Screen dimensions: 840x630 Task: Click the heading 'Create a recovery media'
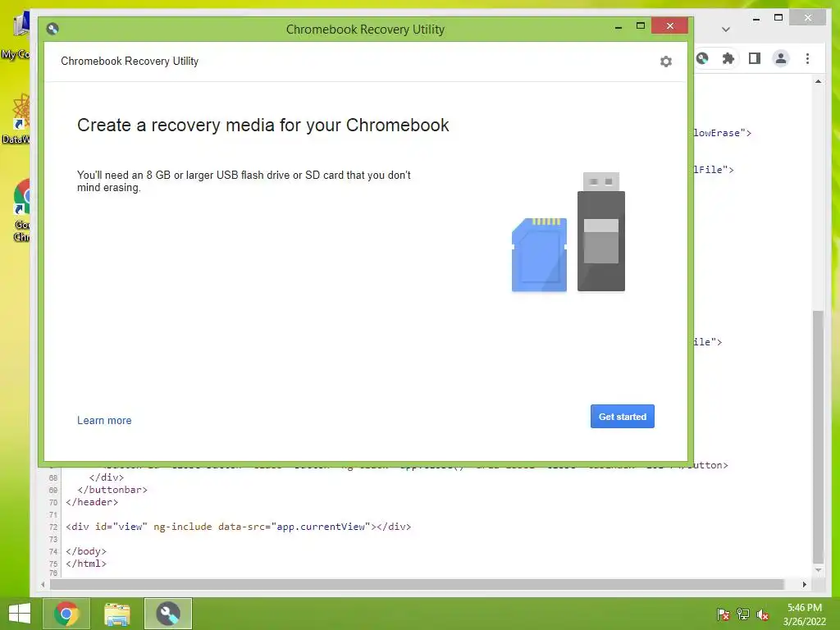263,126
